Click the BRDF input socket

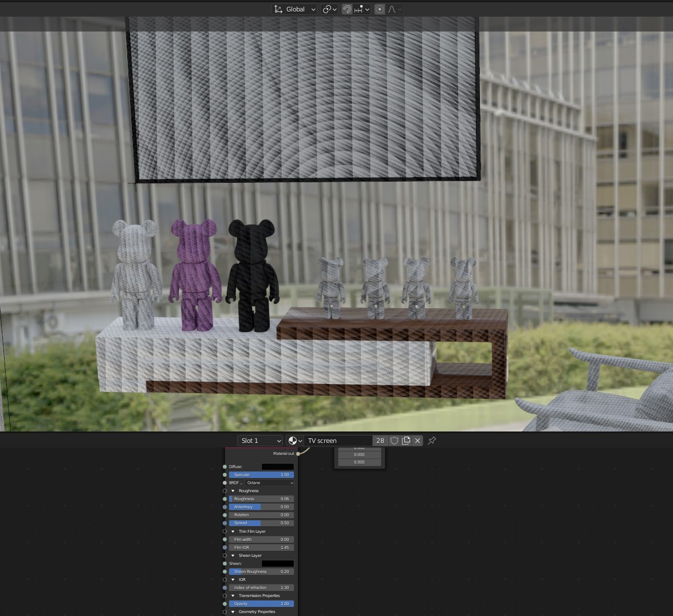(225, 483)
